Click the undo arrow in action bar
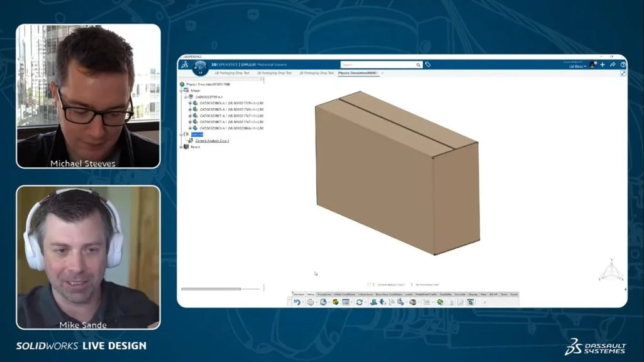 (x=297, y=302)
